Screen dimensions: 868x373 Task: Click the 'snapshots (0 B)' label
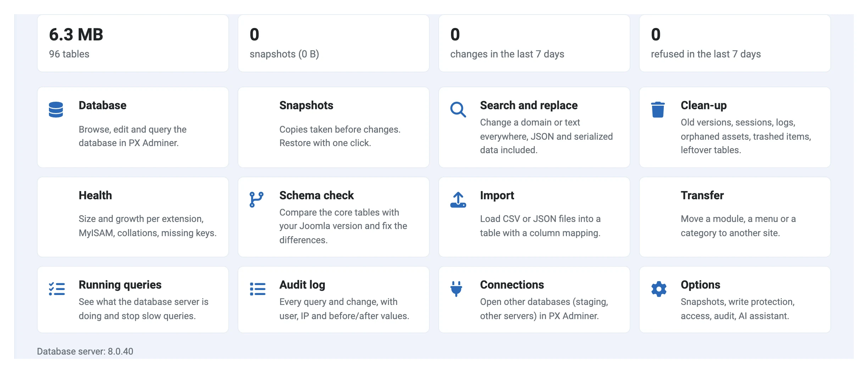pos(284,54)
